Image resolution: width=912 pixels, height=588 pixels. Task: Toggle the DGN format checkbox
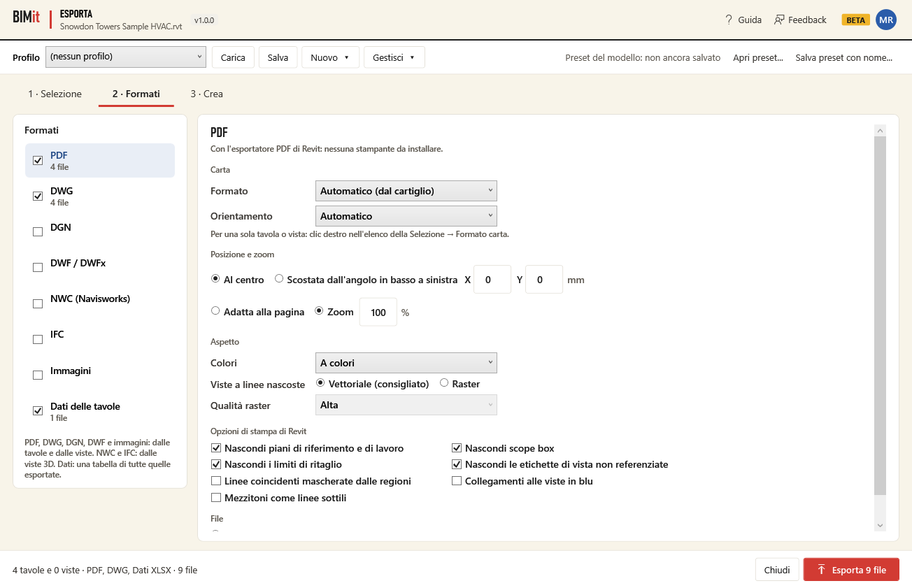pyautogui.click(x=38, y=231)
